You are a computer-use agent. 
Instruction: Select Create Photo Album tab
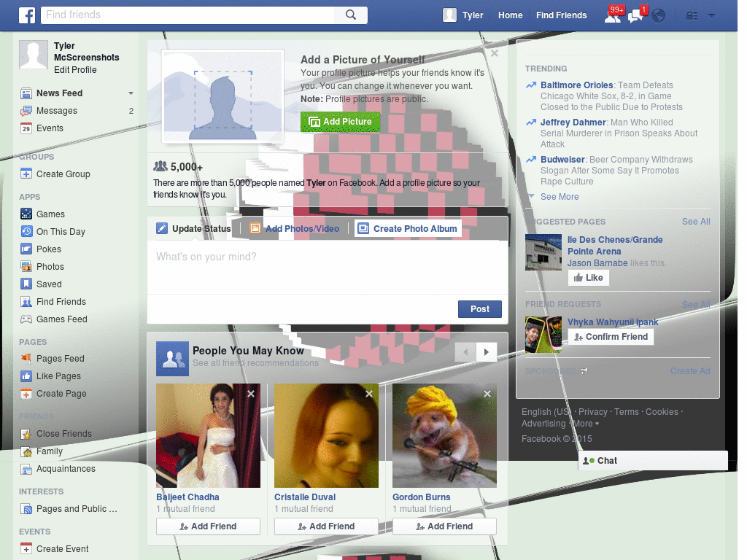tap(408, 228)
